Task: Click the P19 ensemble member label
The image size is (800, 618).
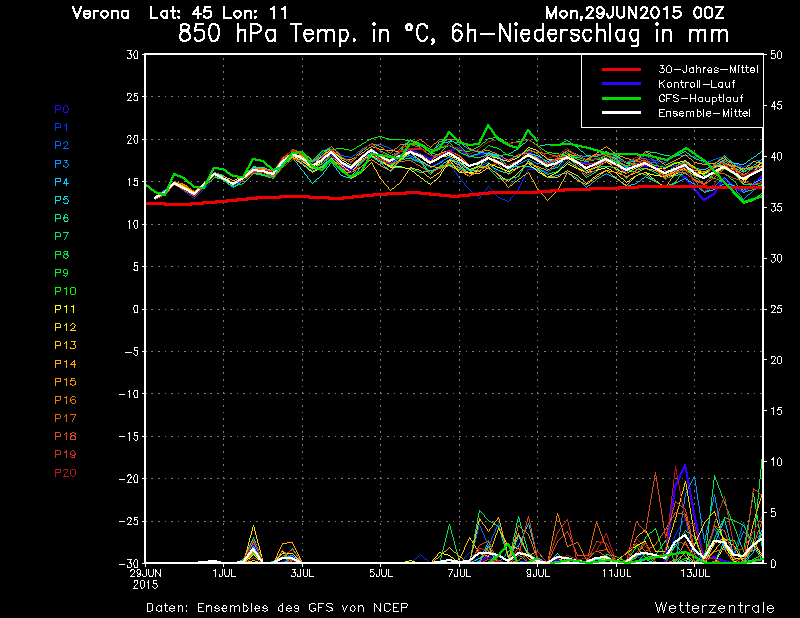Action: (65, 454)
